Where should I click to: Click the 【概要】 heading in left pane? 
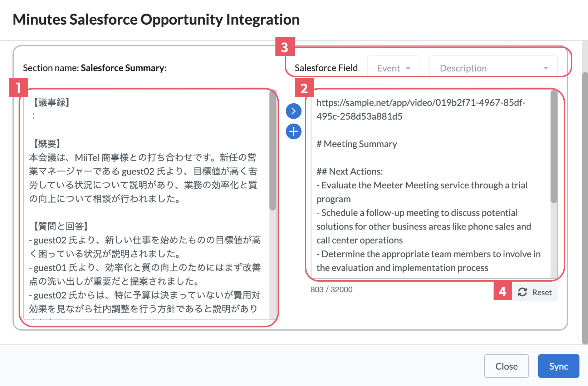click(x=47, y=144)
